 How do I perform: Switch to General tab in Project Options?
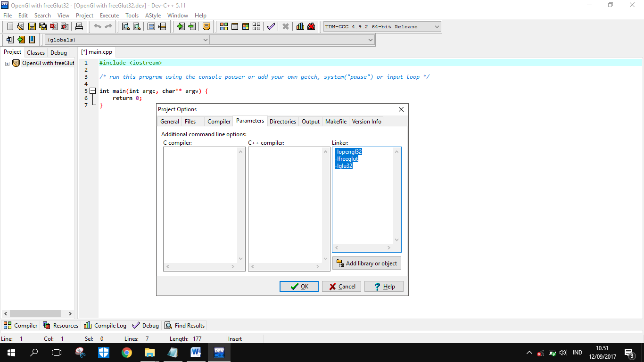pyautogui.click(x=170, y=122)
